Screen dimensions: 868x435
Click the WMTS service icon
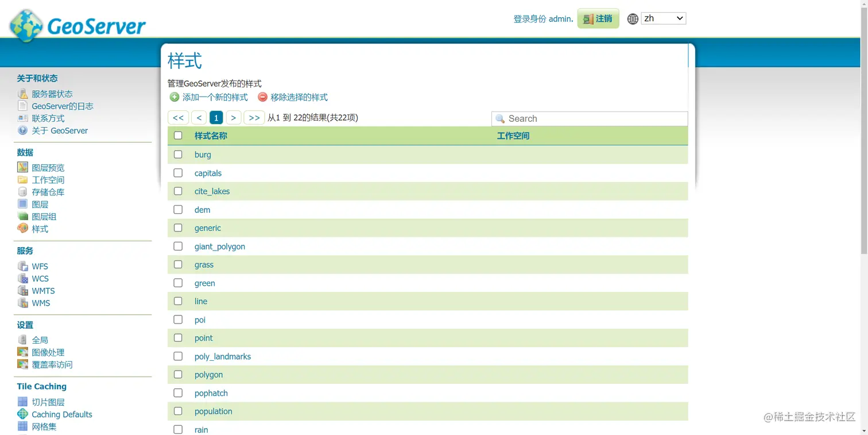point(22,290)
